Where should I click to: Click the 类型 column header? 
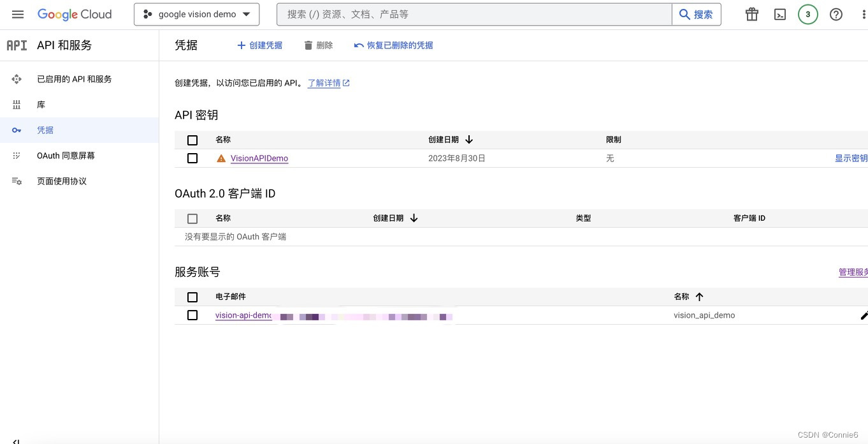tap(583, 218)
